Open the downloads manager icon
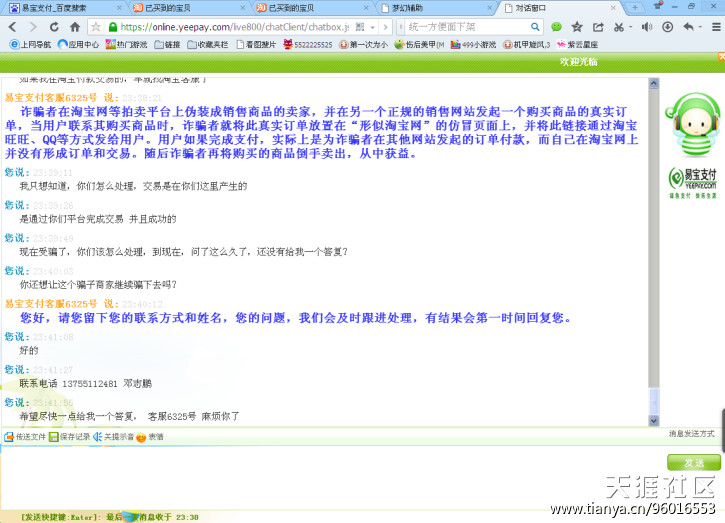Viewport: 725px width, 523px height. tap(667, 27)
